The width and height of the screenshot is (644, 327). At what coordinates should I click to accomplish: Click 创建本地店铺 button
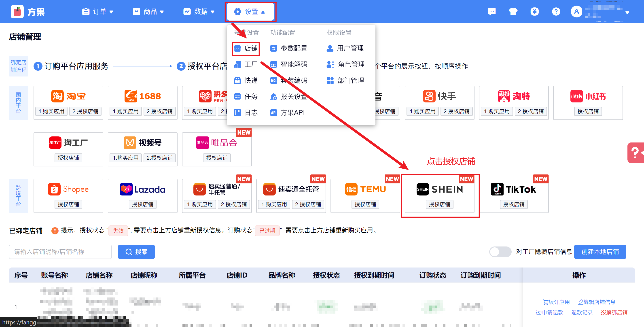pyautogui.click(x=600, y=252)
